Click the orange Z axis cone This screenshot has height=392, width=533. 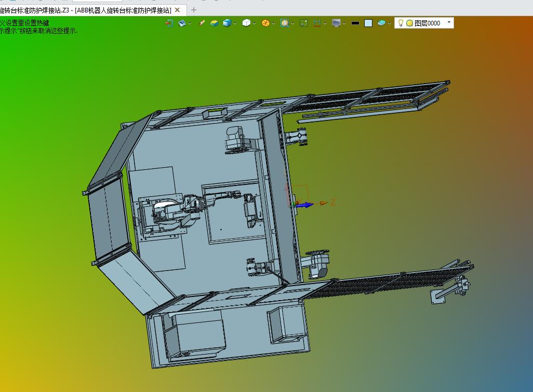[x=323, y=203]
